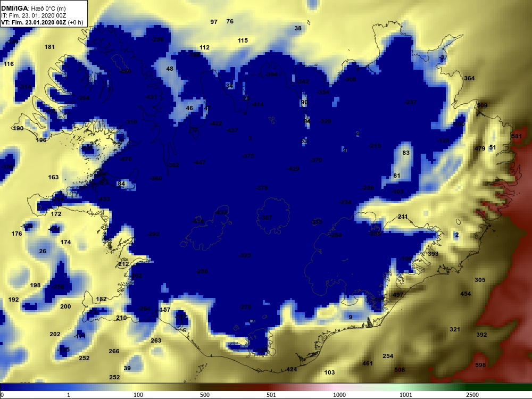Click the map value 305
The image size is (532, 399).
(480, 280)
